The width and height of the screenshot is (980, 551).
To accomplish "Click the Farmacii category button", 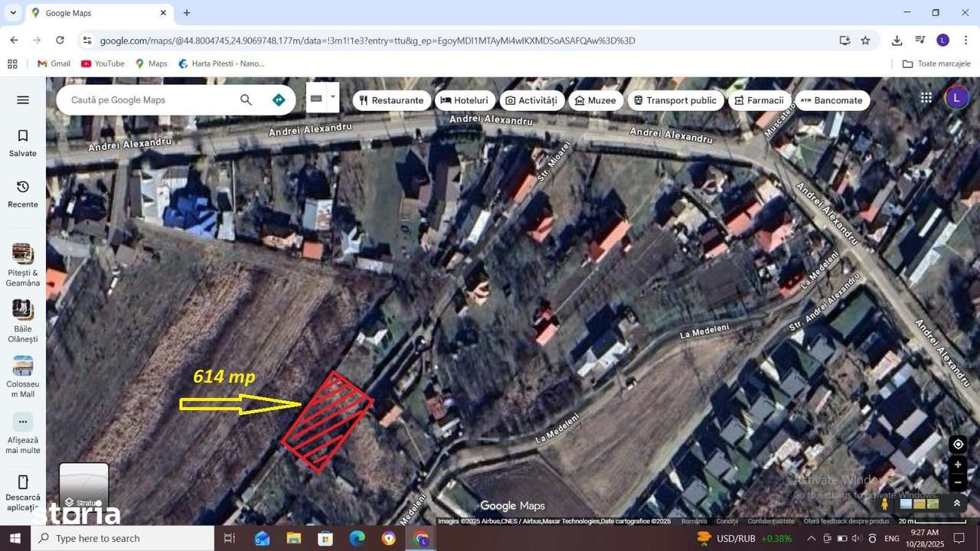I will [759, 100].
